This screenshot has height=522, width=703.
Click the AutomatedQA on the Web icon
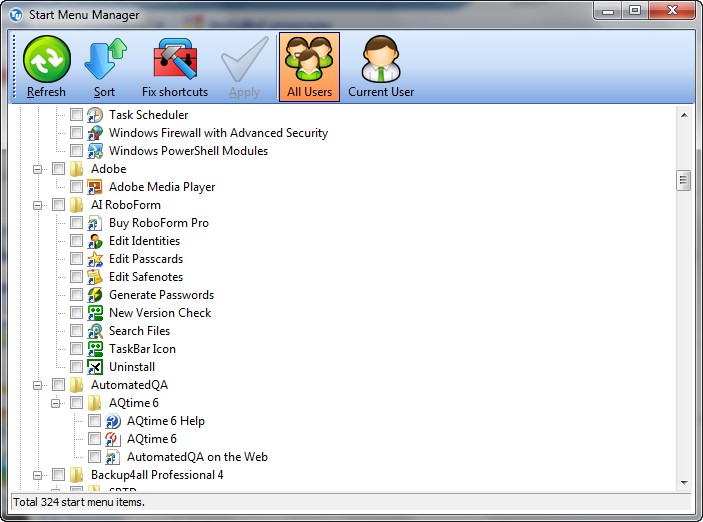point(113,457)
